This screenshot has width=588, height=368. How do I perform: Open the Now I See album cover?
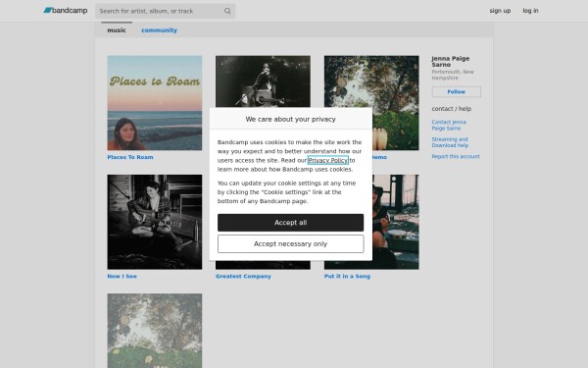click(155, 222)
